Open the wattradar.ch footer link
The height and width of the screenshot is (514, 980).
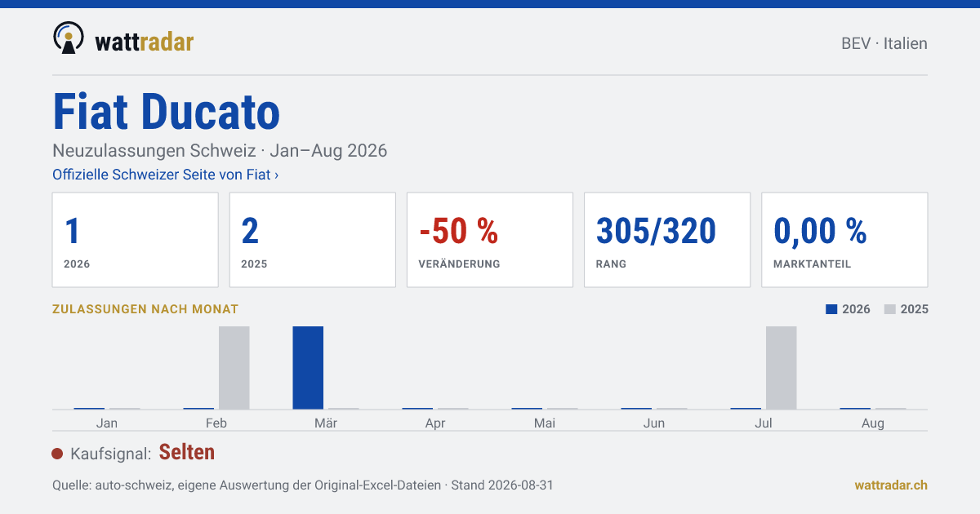[891, 485]
